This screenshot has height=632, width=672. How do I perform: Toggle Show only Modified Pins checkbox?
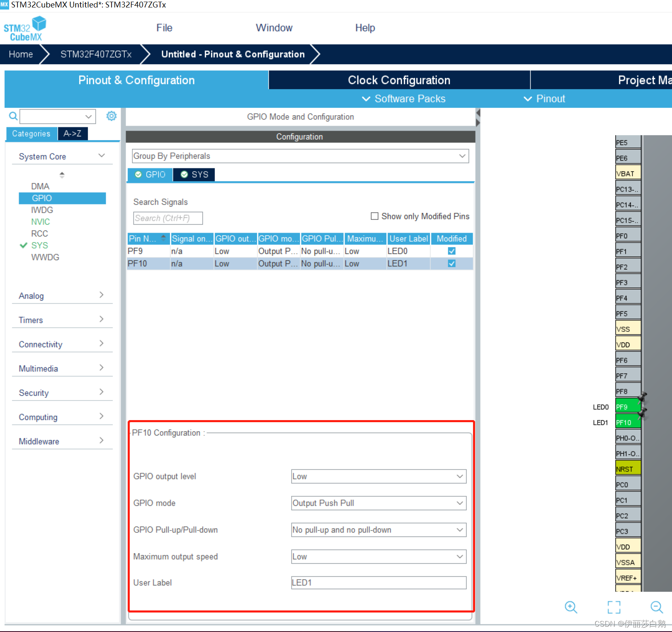374,216
